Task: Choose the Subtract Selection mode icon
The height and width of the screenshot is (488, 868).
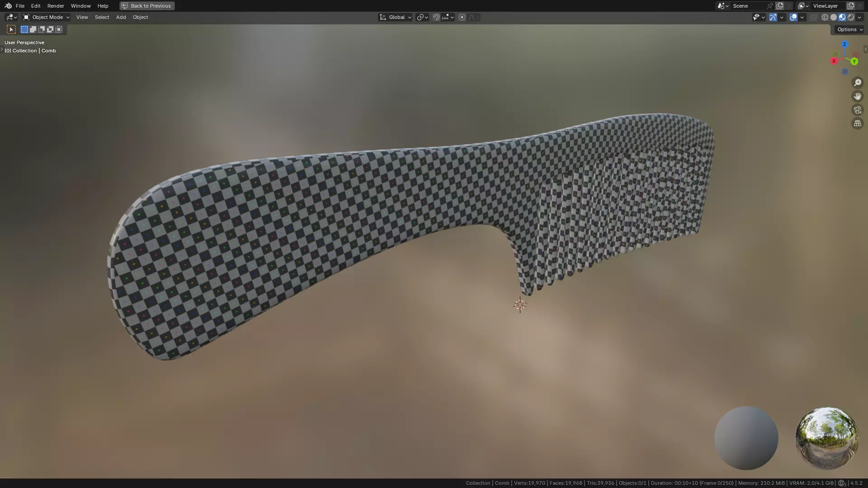Action: [42, 29]
